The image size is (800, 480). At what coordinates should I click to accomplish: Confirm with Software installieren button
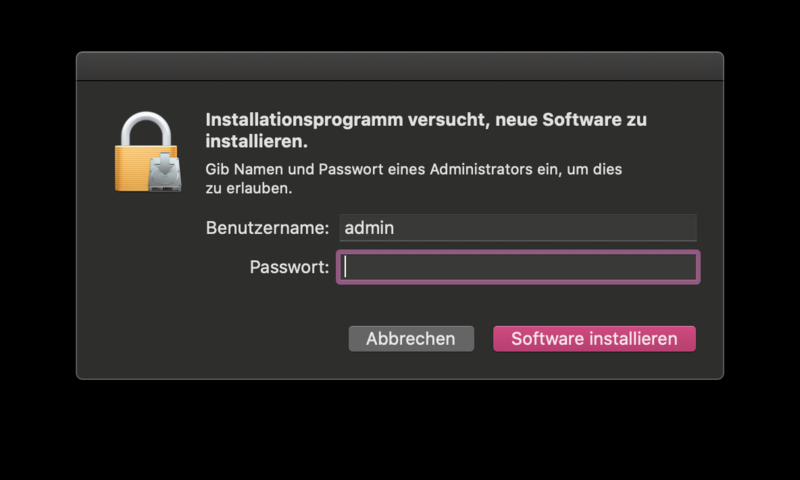pyautogui.click(x=594, y=339)
